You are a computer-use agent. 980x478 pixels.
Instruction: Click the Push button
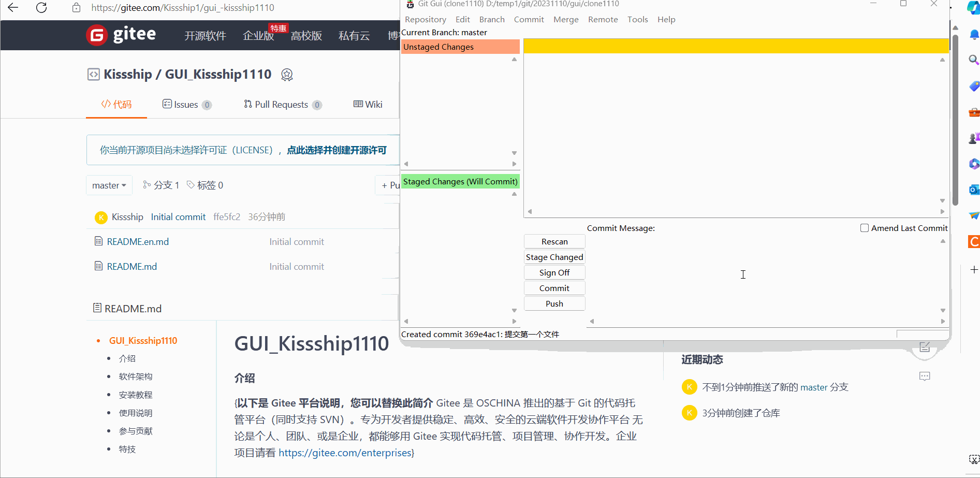pos(554,303)
